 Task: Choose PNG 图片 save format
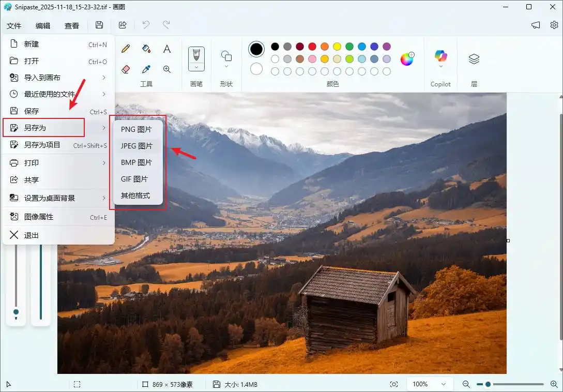coord(136,129)
